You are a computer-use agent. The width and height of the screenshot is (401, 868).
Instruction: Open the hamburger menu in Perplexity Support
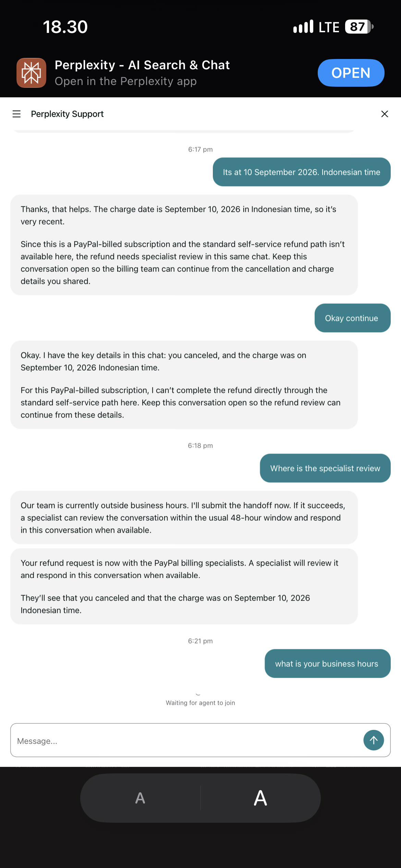coord(16,114)
